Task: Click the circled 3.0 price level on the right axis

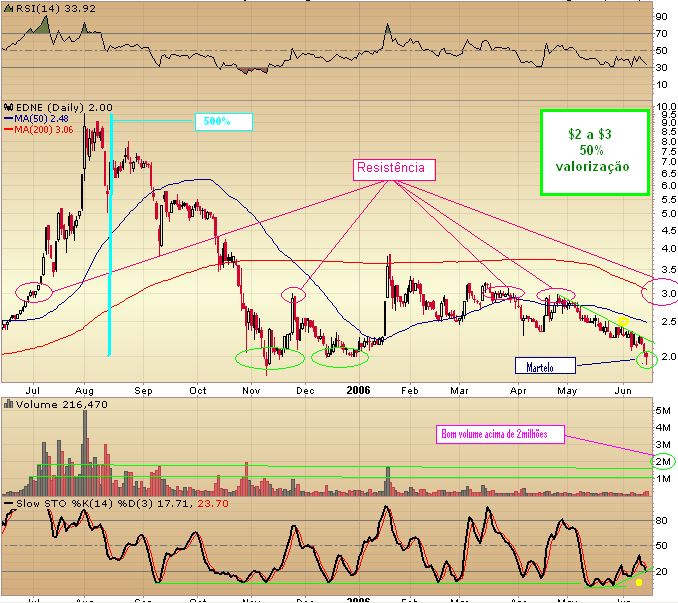Action: pyautogui.click(x=668, y=294)
